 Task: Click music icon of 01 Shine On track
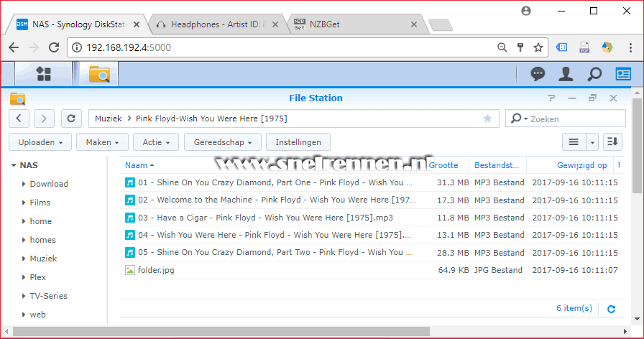[130, 182]
